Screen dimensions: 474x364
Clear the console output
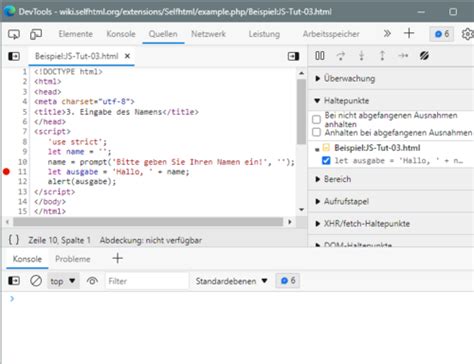click(36, 281)
